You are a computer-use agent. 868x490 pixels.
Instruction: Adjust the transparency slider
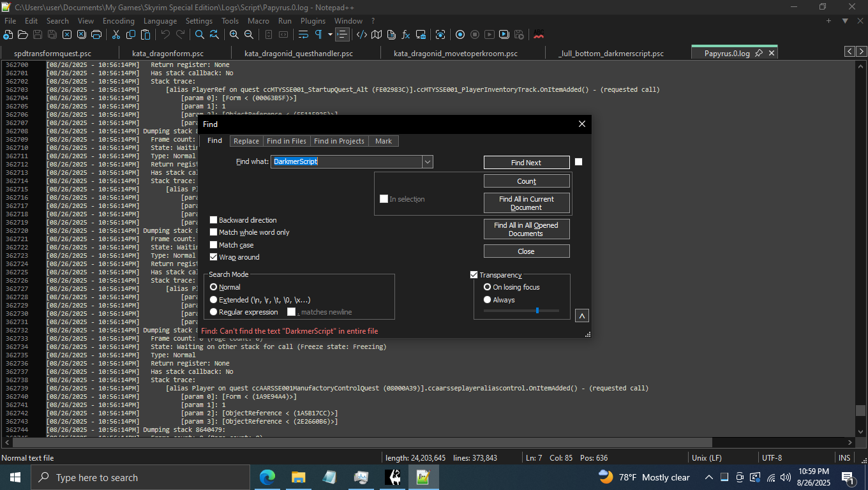pyautogui.click(x=537, y=311)
